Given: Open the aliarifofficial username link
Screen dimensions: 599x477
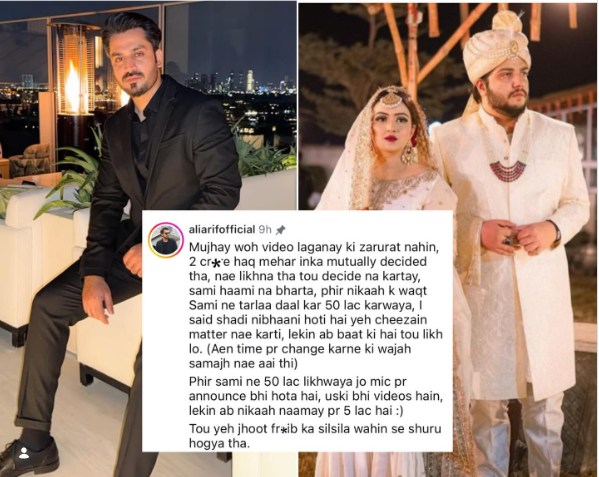Looking at the screenshot, I should 222,230.
